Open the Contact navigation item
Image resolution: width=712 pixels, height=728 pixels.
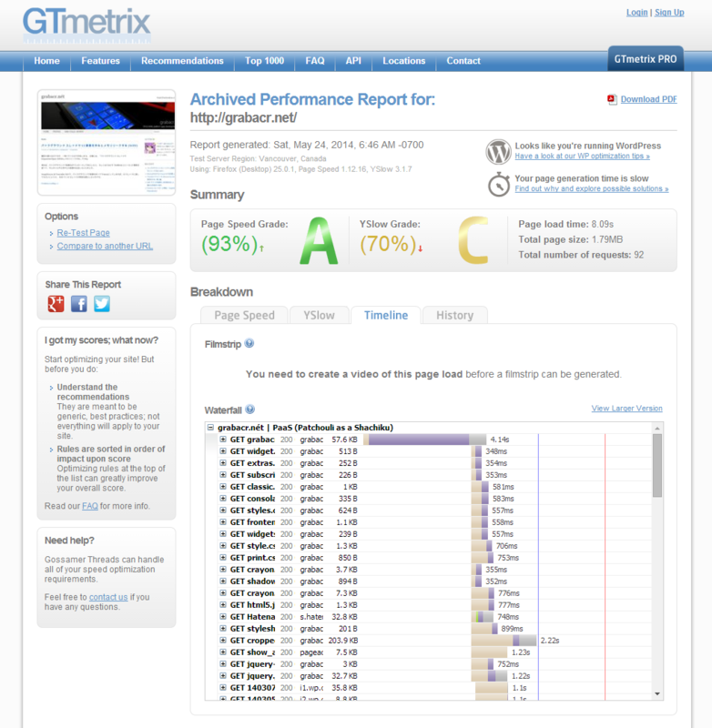point(463,61)
